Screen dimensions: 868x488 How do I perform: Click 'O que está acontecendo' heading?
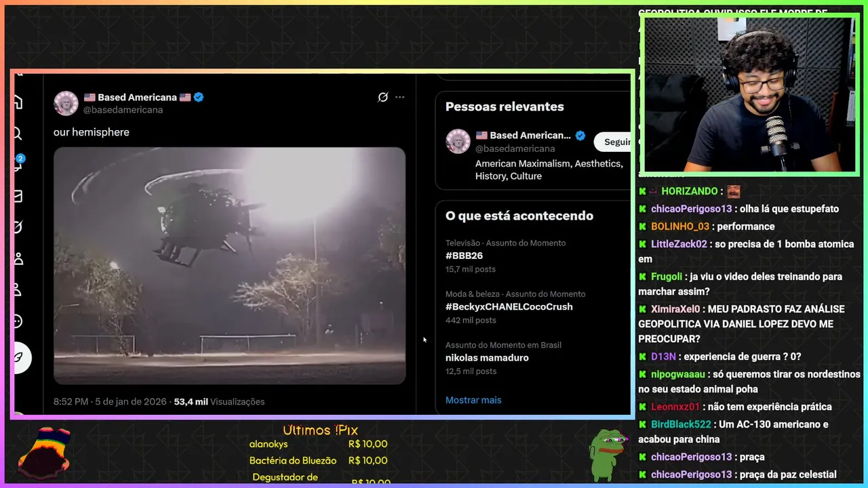click(x=519, y=216)
